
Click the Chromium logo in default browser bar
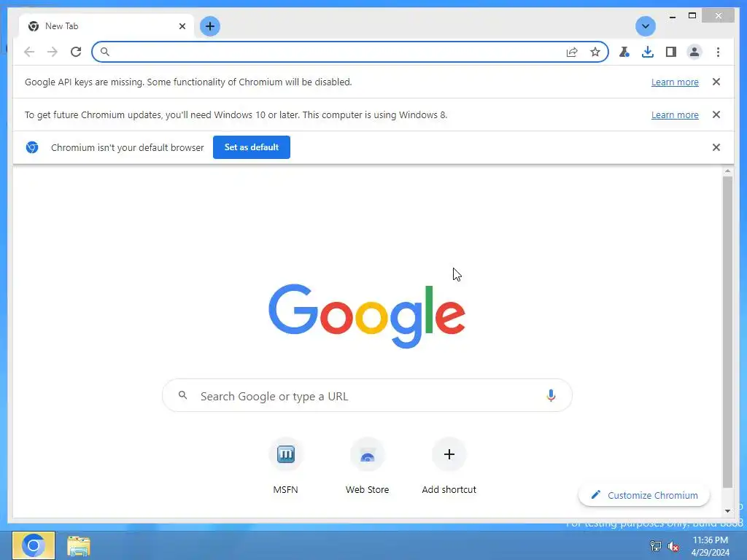pos(32,147)
